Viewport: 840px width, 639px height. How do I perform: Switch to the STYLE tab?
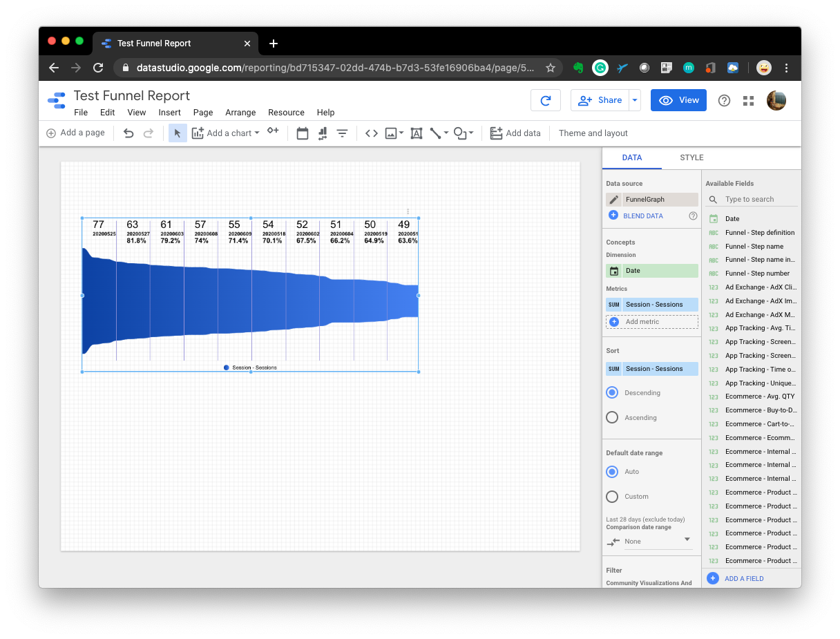(x=691, y=158)
